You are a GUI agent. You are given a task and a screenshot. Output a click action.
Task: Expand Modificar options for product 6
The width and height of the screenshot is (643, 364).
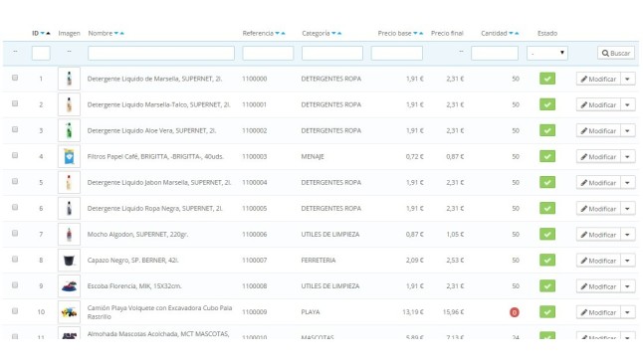click(628, 209)
